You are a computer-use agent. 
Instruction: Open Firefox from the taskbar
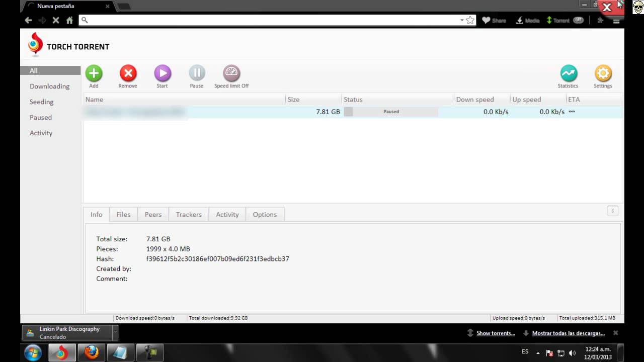point(91,352)
